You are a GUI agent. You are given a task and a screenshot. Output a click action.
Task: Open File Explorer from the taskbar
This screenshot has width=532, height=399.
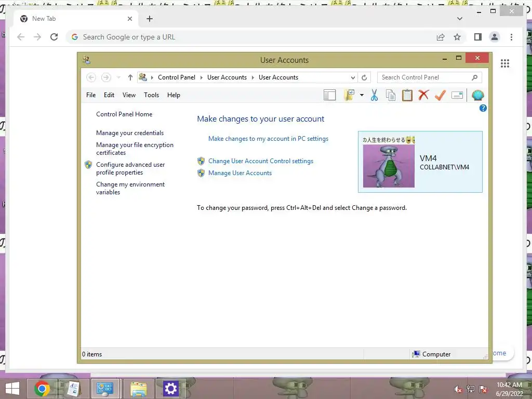pos(138,389)
